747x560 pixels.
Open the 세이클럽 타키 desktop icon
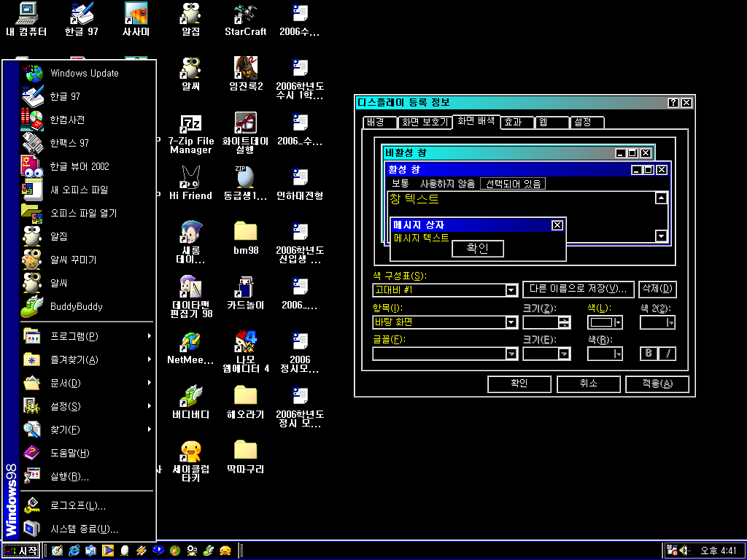pos(190,461)
